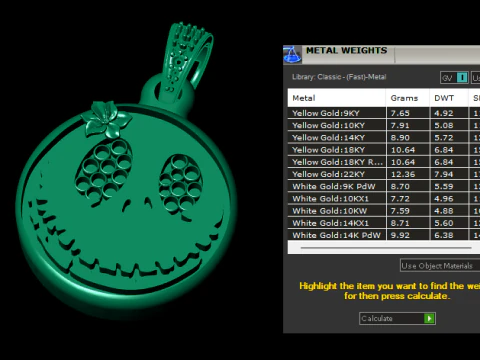Click the 7.94 DWT cell
The width and height of the screenshot is (480, 360).
[x=449, y=174]
